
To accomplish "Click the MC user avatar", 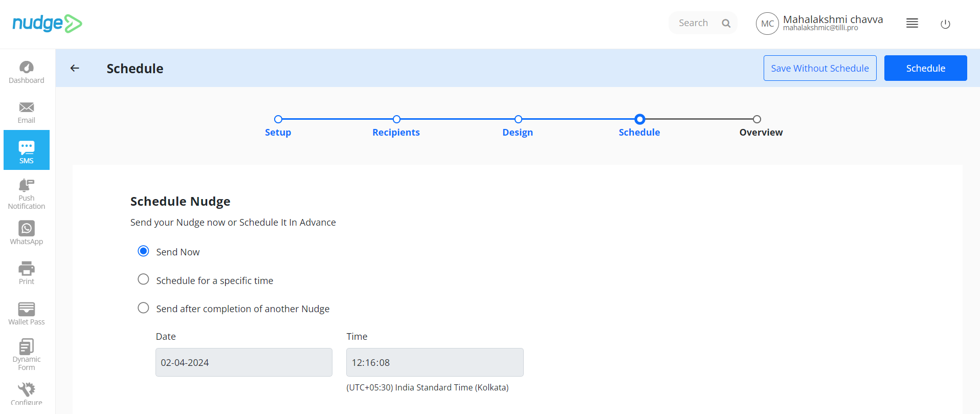I will coord(767,24).
